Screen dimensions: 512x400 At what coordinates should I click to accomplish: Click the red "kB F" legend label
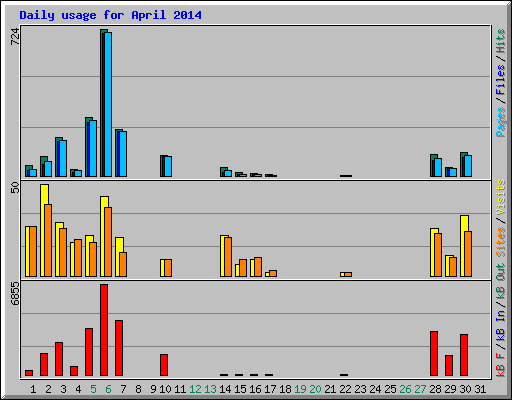point(501,365)
